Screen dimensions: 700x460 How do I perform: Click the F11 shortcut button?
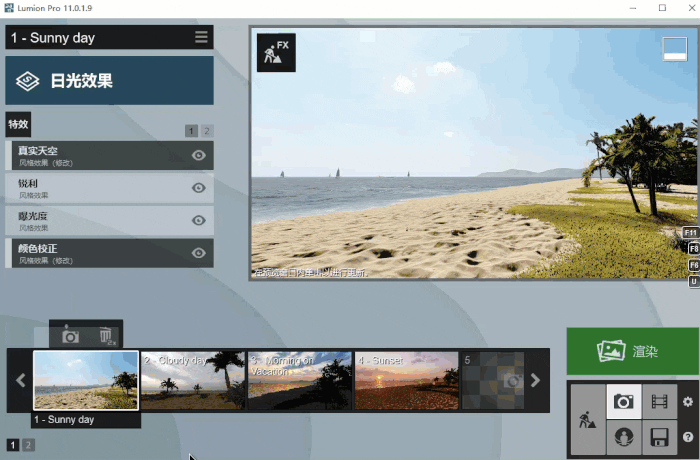pos(691,233)
